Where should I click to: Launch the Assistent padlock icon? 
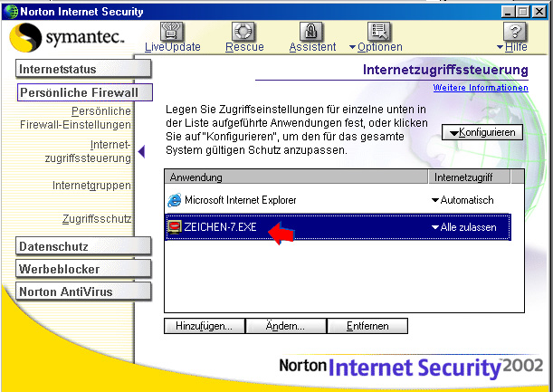(311, 31)
